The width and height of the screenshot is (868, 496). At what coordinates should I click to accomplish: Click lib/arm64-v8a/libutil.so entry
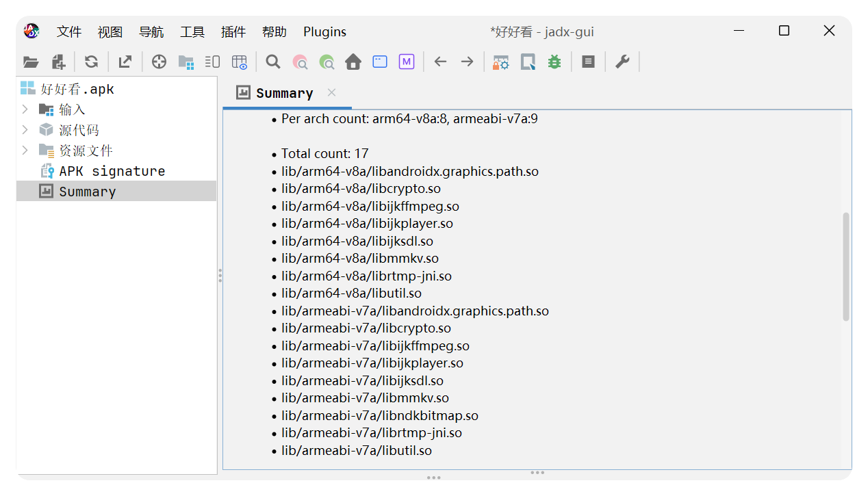(352, 293)
